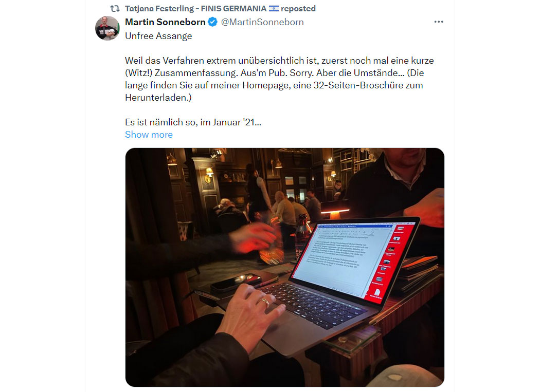The height and width of the screenshot is (392, 540).
Task: Open the attached pub photo in full view
Action: click(285, 268)
